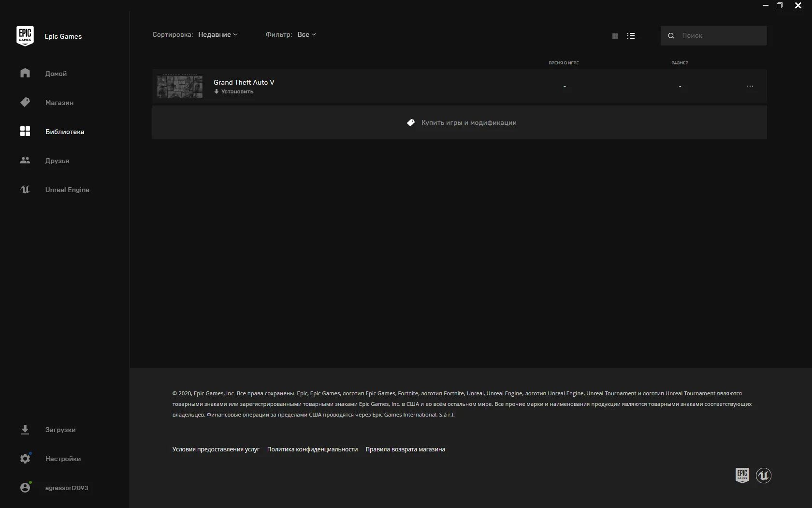Expand the Фильтр: Все filter dropdown

(x=306, y=34)
